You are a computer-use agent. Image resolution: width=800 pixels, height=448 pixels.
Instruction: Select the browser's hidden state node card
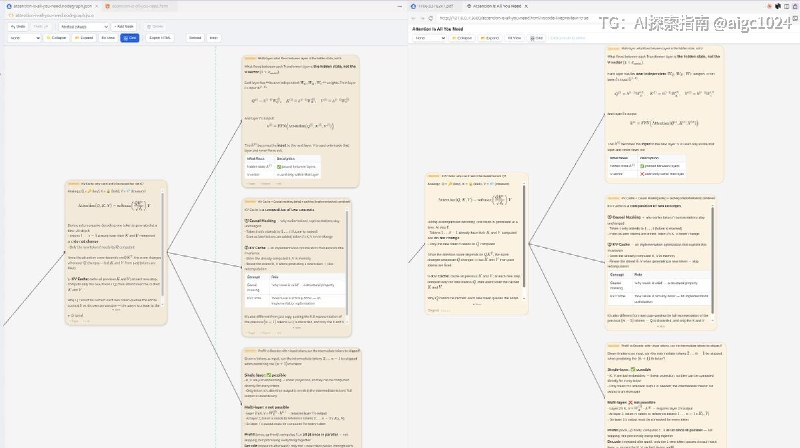coord(664,114)
